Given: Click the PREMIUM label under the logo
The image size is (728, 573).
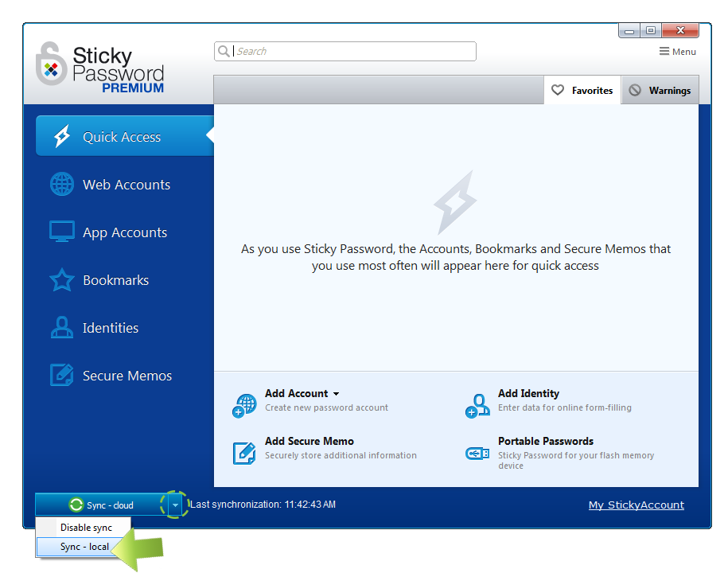Looking at the screenshot, I should point(133,88).
